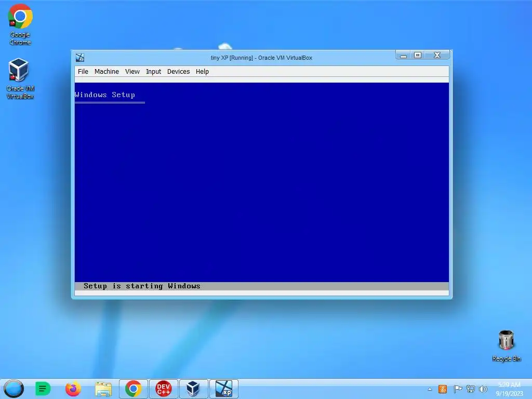Viewport: 532px width, 399px height.
Task: Click the Java update tray icon
Action: coord(443,389)
